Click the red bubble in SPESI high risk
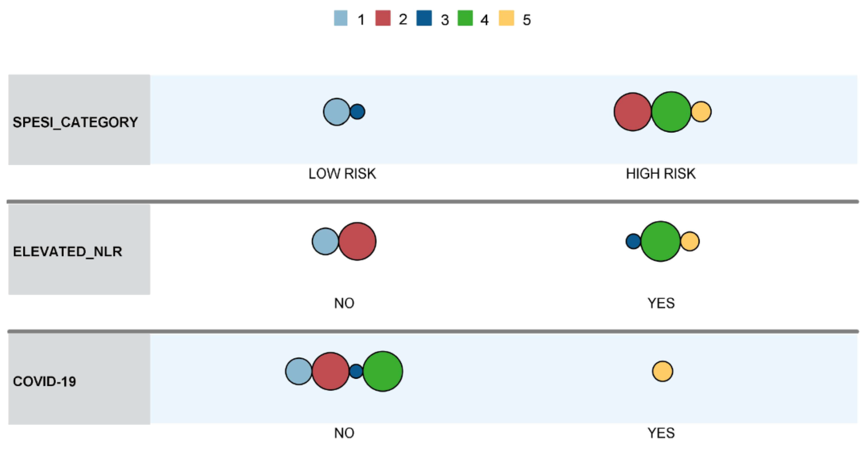Viewport: 868px width, 450px height. tap(632, 112)
